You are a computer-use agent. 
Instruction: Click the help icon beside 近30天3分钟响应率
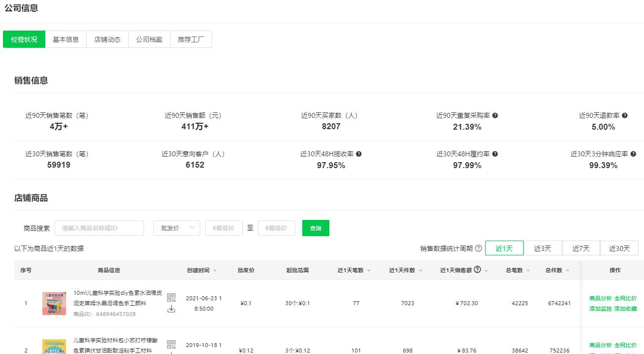click(633, 154)
